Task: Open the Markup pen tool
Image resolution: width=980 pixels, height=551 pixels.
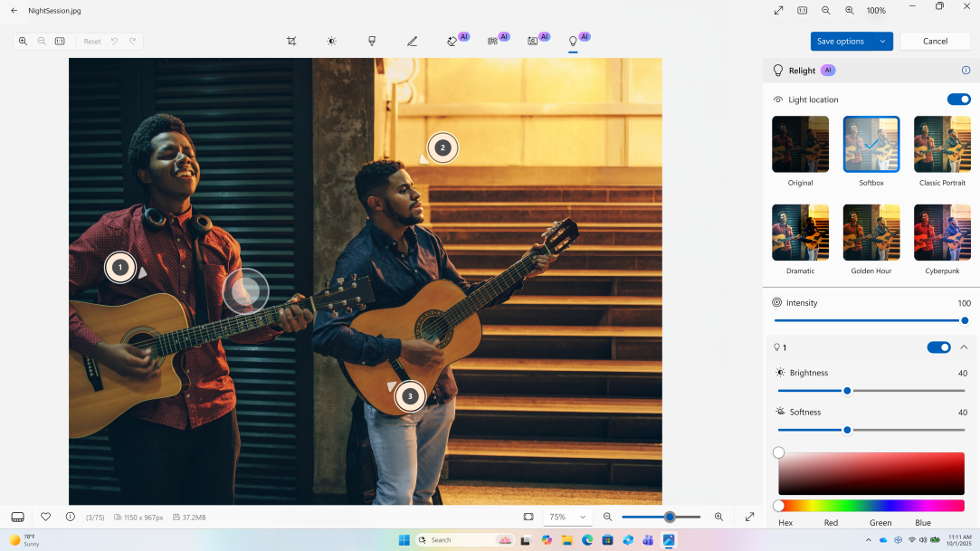Action: coord(412,41)
